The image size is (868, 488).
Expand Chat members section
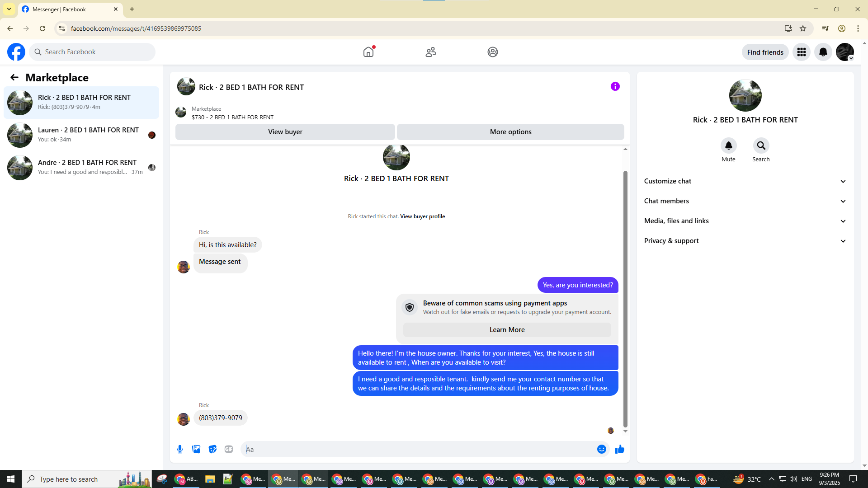(745, 201)
